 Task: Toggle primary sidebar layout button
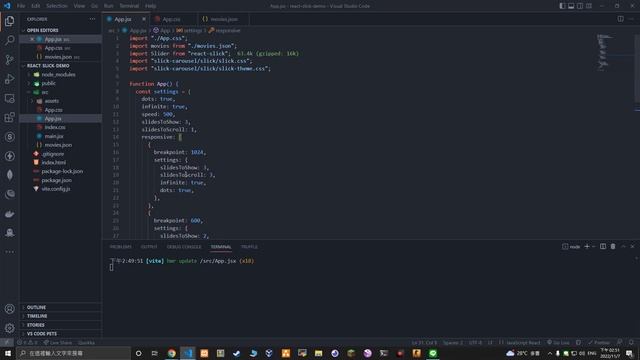pyautogui.click(x=562, y=6)
